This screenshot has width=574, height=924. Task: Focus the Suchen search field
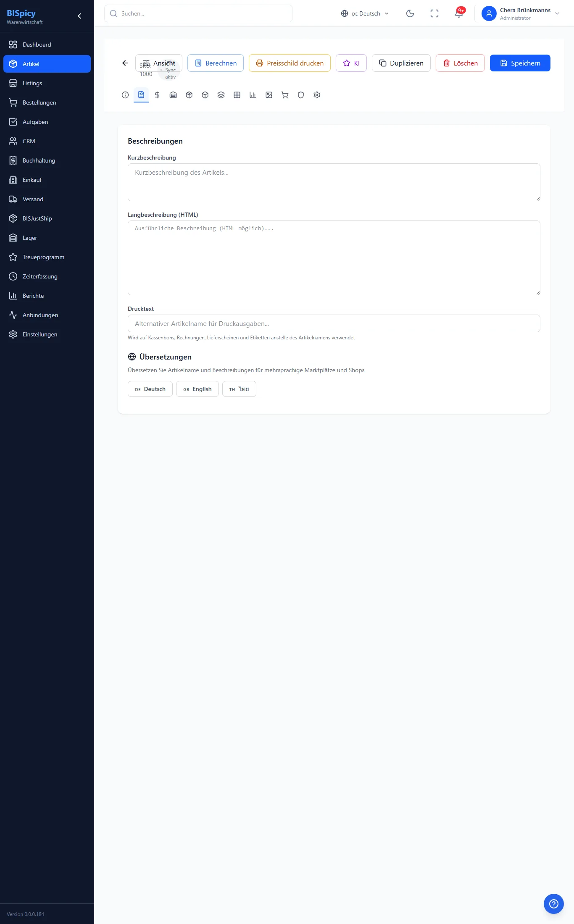coord(198,13)
